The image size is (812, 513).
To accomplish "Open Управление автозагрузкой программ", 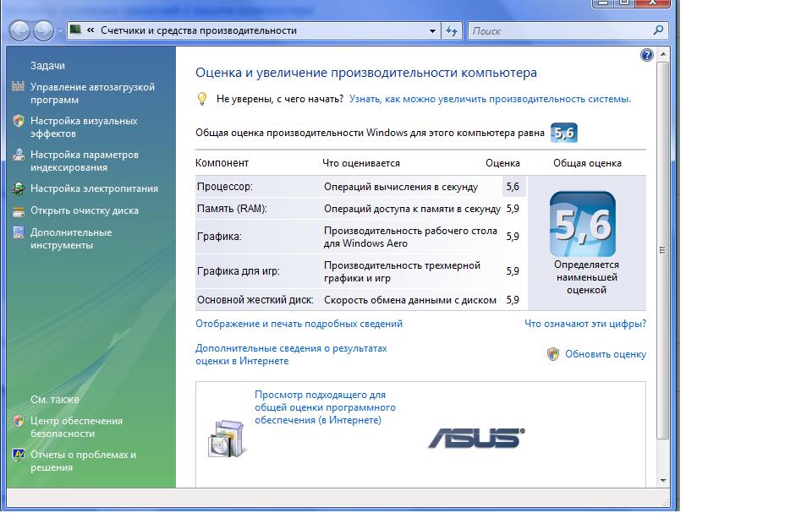I will 93,93.
